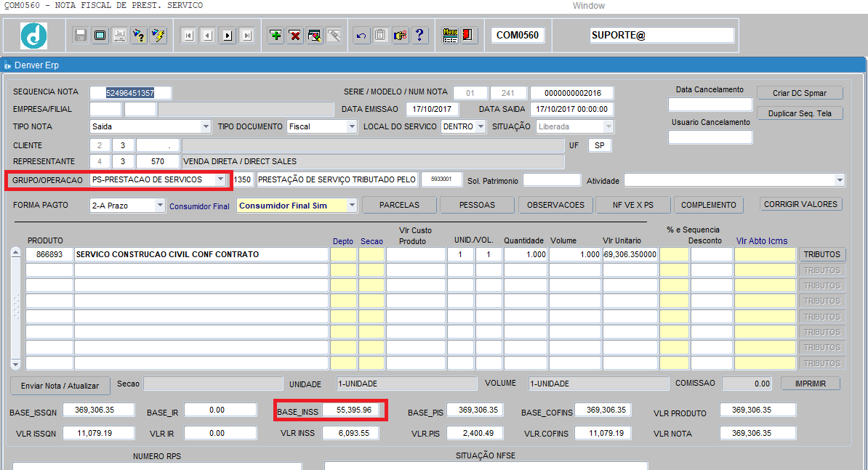Open the SITUAÇÃO dropdown showing Liberada
868x470 pixels.
608,126
